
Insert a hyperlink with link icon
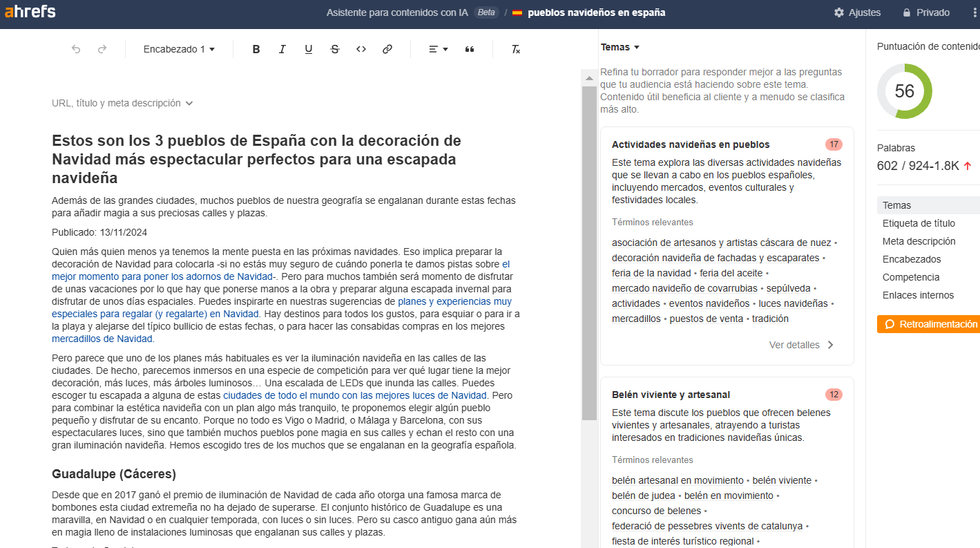[x=387, y=49]
